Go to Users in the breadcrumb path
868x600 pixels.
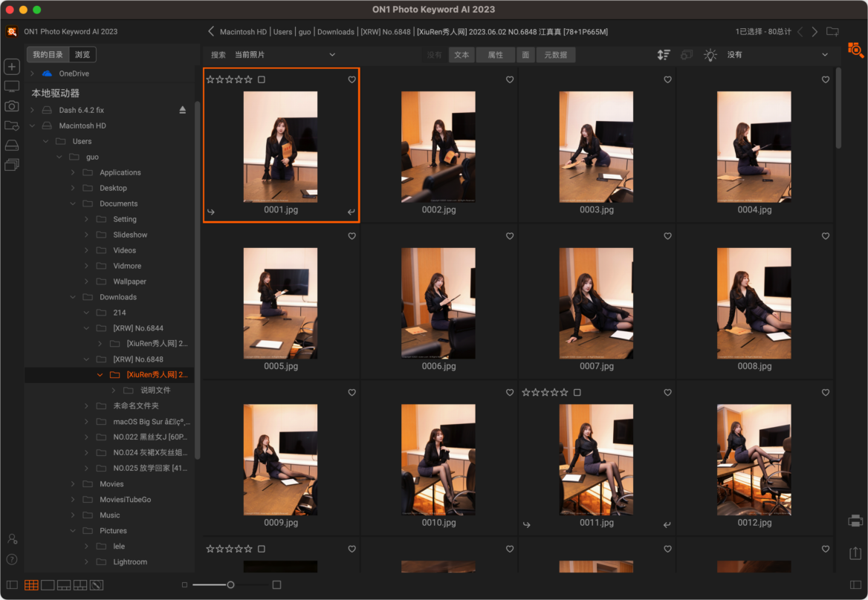point(283,32)
